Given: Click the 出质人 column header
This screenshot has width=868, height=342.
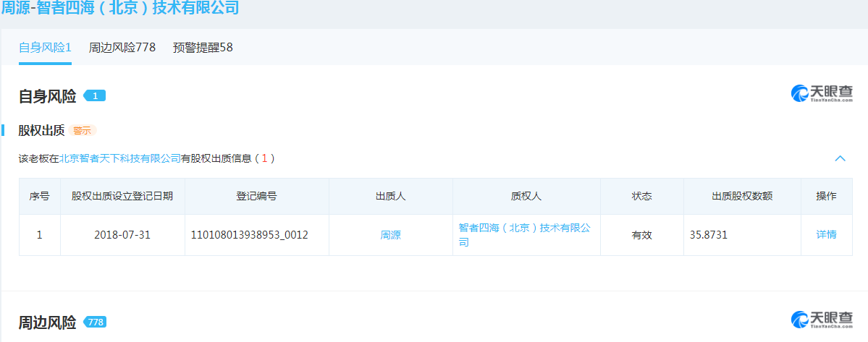Looking at the screenshot, I should pos(391,196).
